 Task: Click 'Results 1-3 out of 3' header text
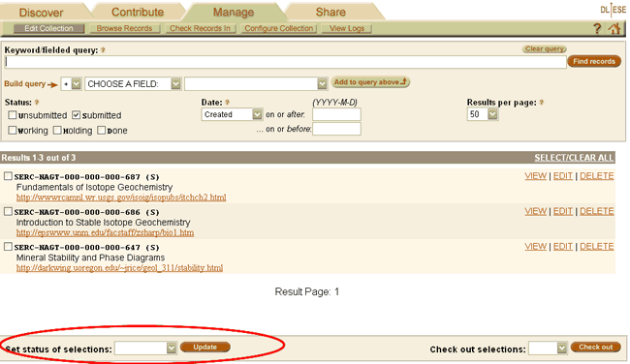click(x=39, y=158)
